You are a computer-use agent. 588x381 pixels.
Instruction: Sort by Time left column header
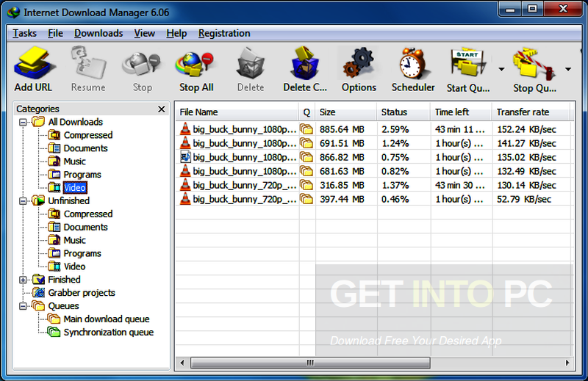point(462,112)
